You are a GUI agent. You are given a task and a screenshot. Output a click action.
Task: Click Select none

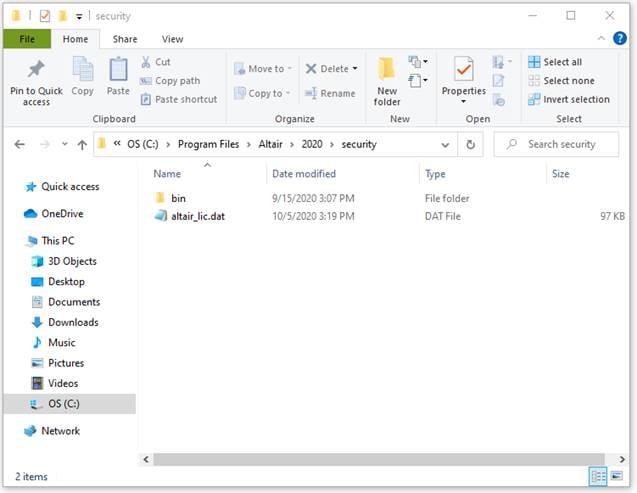[561, 81]
